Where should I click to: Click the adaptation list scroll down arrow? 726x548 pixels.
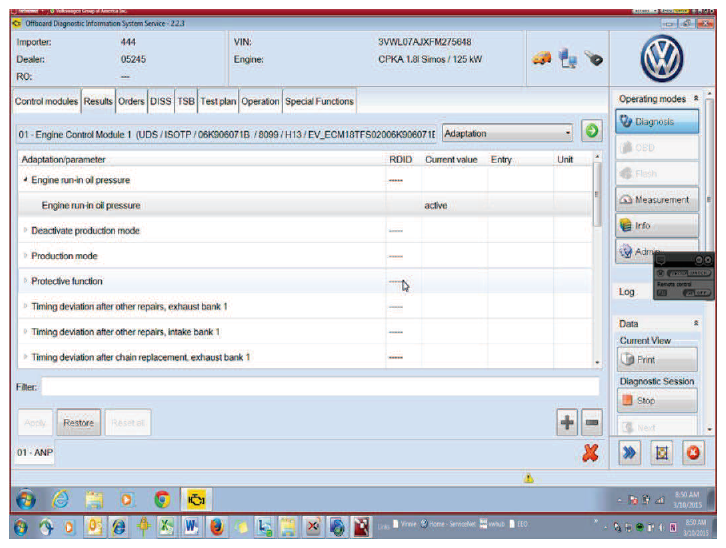pyautogui.click(x=597, y=362)
